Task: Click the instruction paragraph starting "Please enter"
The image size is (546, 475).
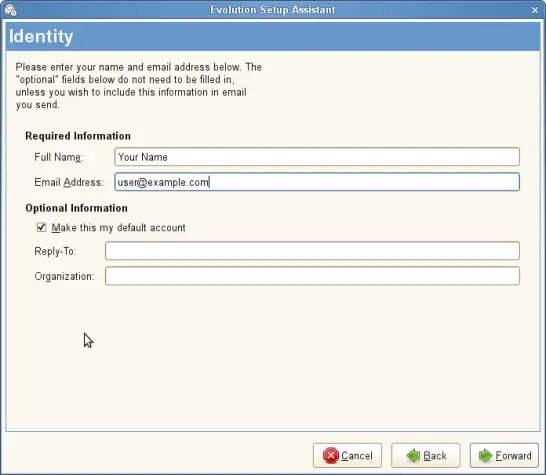Action: point(138,86)
